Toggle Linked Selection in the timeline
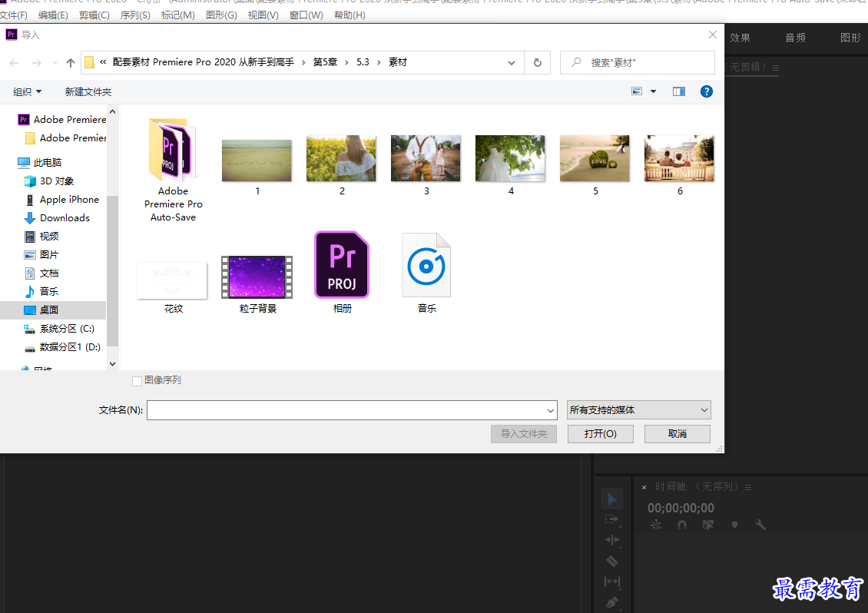868x613 pixels. coord(708,525)
